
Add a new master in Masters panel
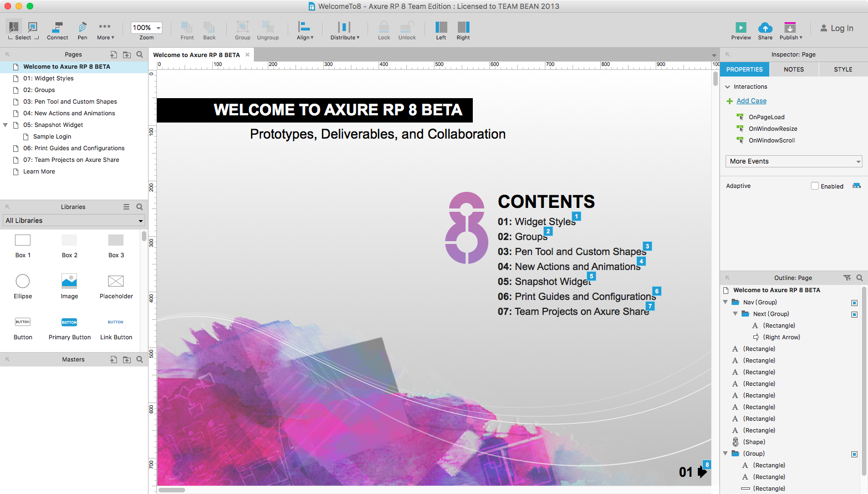point(114,359)
